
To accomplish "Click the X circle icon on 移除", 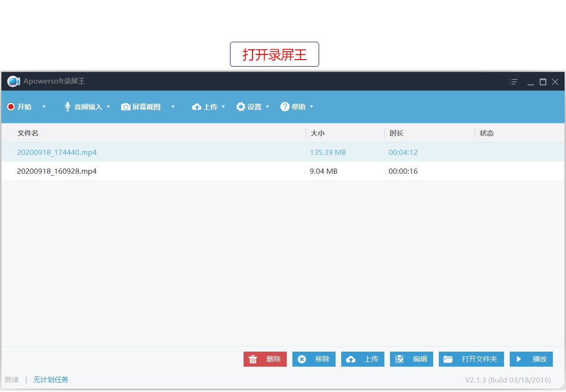I will coord(302,359).
